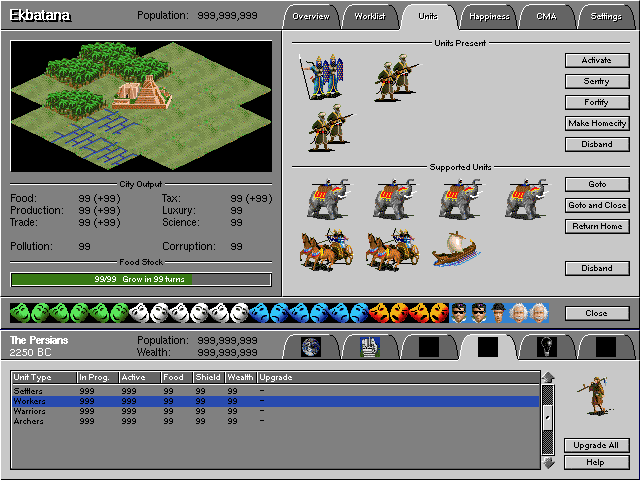Click the Ekbatana city name title
The image size is (640, 480).
point(40,16)
